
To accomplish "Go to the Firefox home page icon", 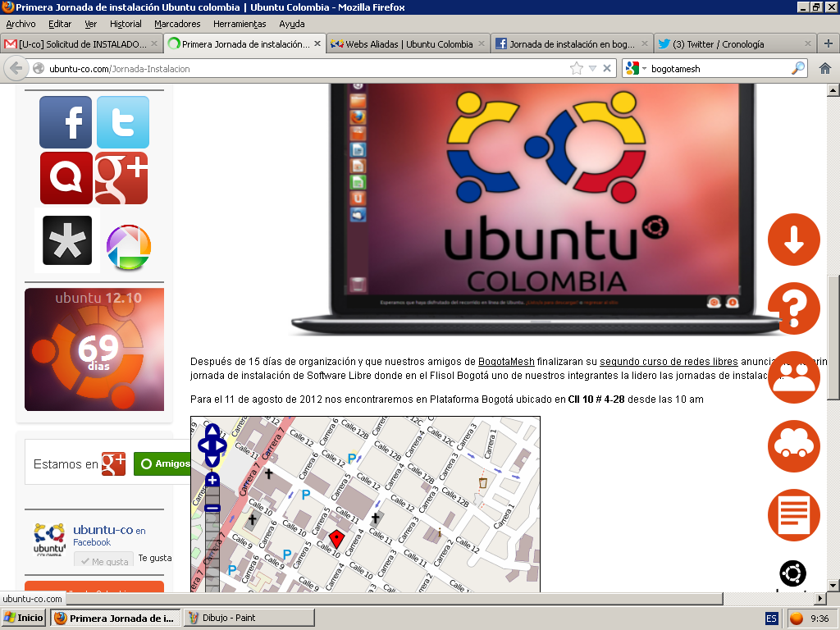I will coord(825,68).
